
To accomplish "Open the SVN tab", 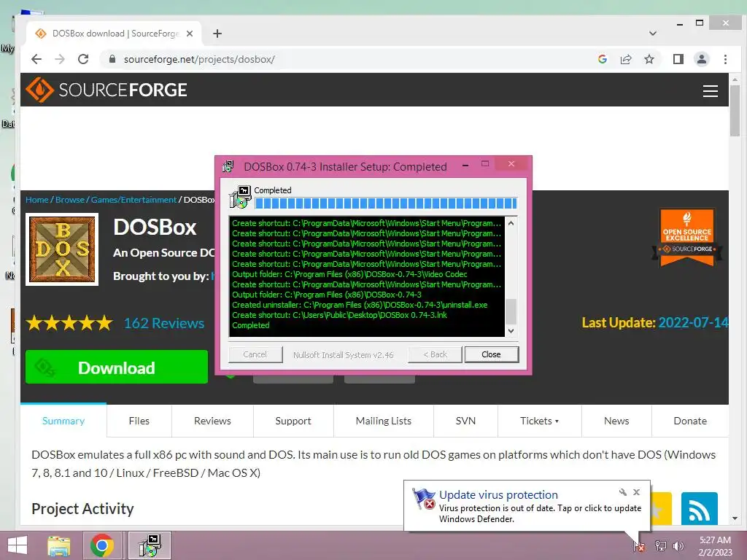I will point(465,421).
